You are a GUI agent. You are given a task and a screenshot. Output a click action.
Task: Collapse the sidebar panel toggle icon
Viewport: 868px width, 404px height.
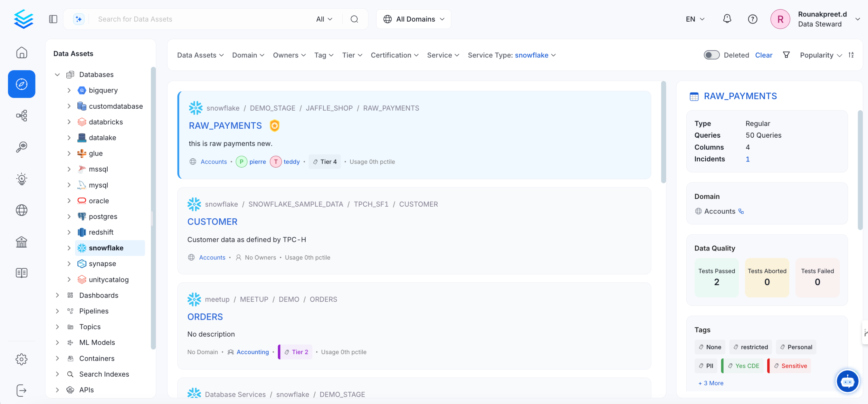pos(53,19)
